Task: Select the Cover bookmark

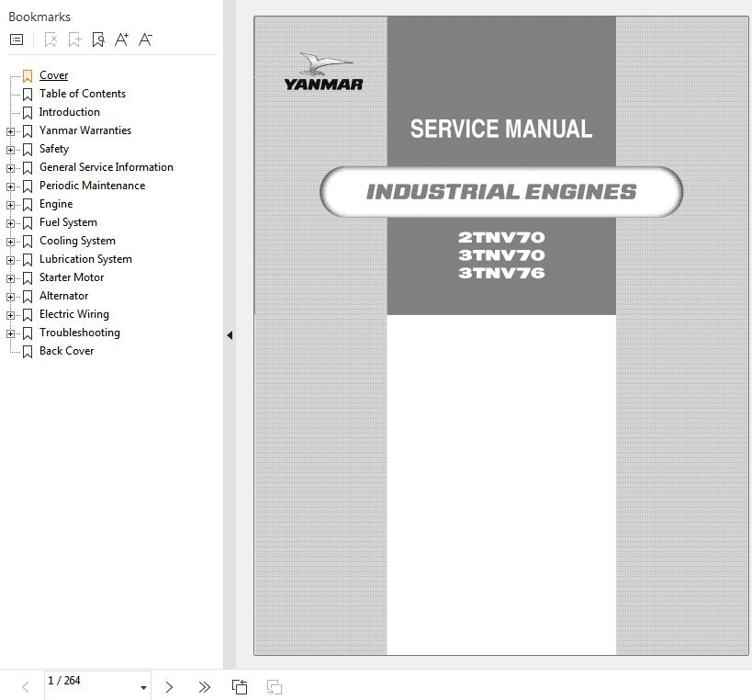Action: [x=53, y=75]
